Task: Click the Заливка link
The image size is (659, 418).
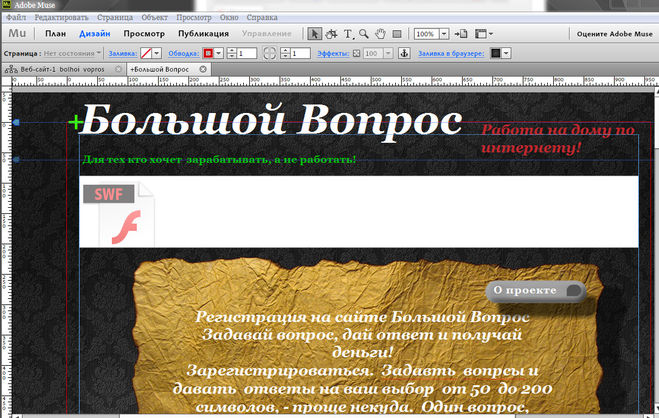Action: pos(123,53)
